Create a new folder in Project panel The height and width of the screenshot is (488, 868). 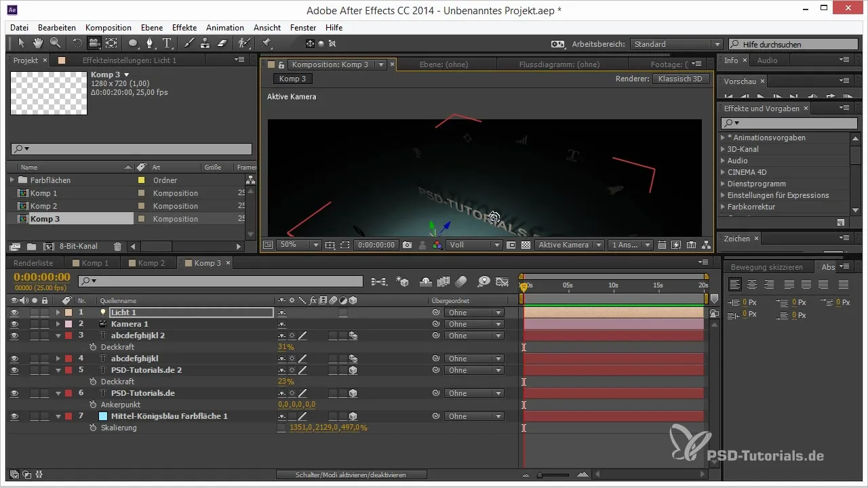[32, 247]
